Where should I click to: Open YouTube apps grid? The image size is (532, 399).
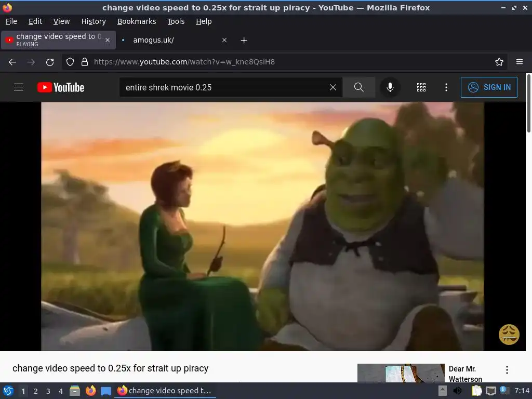[421, 87]
